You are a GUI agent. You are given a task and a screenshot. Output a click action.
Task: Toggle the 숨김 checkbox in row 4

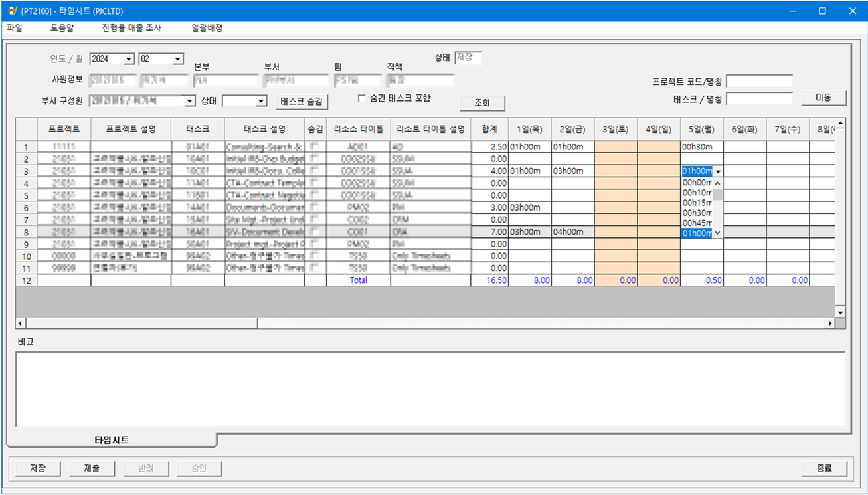coord(315,183)
